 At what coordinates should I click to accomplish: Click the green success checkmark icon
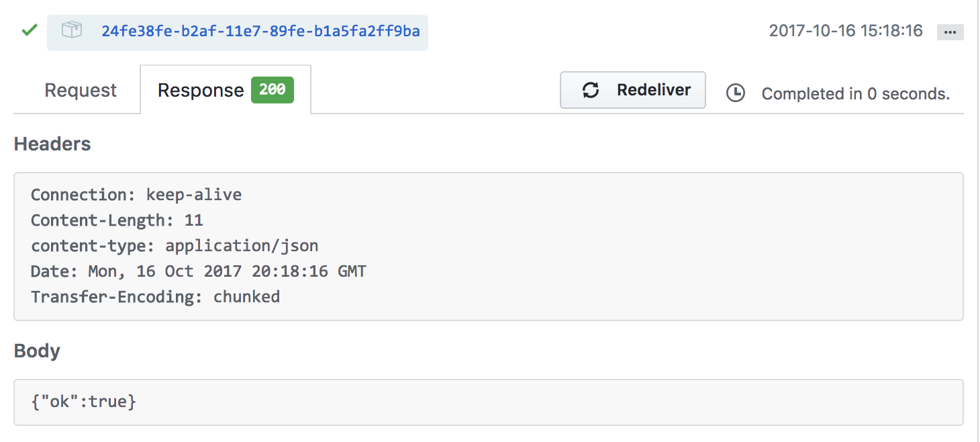click(x=29, y=30)
